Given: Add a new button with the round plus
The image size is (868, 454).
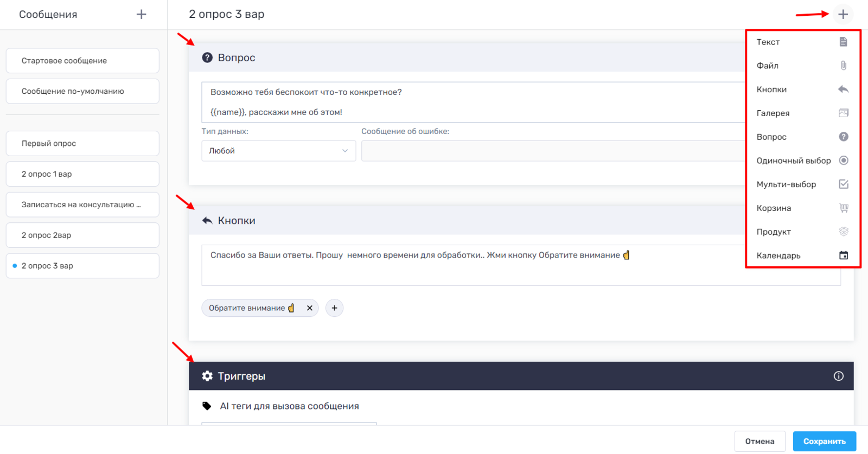Looking at the screenshot, I should pos(334,308).
